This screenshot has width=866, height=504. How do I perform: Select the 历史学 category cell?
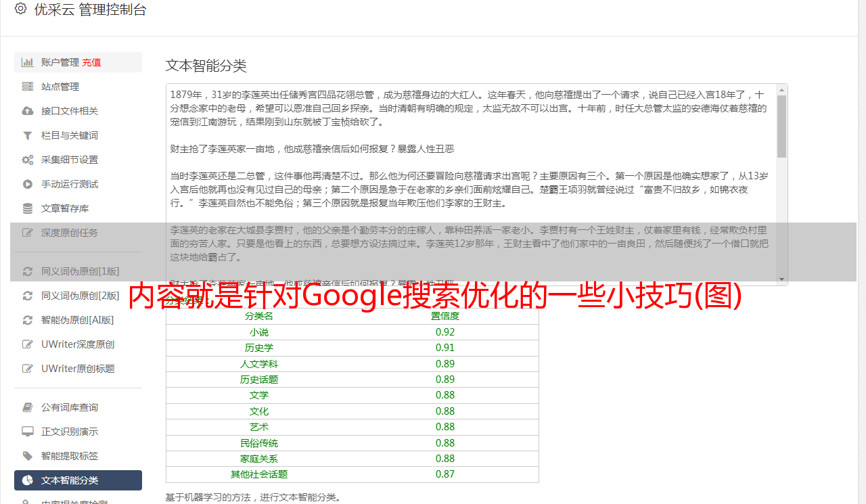click(259, 348)
